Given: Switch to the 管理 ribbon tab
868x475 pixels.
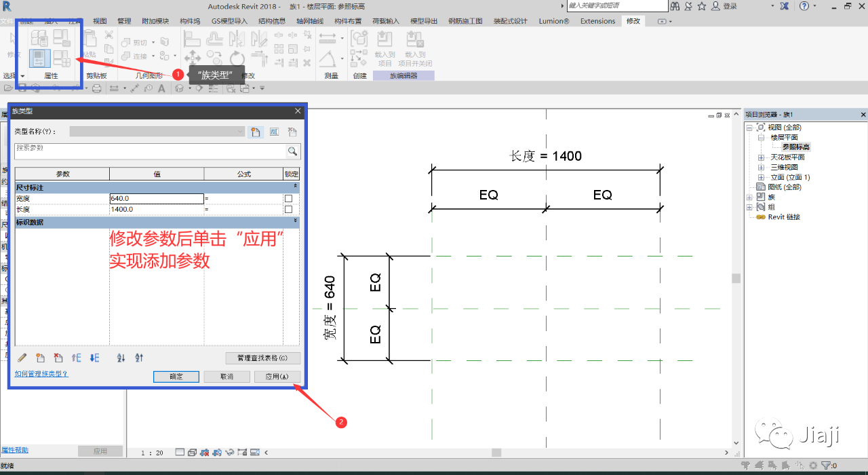Looking at the screenshot, I should click(124, 21).
